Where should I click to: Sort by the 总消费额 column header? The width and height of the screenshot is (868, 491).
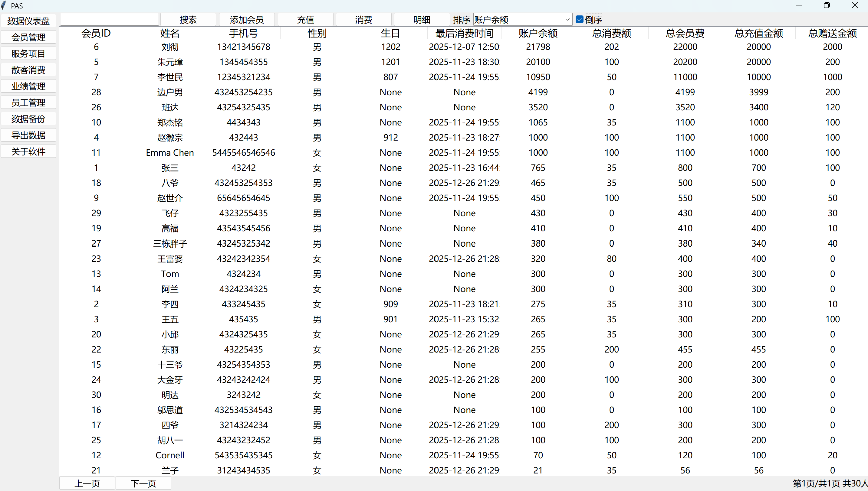tap(611, 33)
